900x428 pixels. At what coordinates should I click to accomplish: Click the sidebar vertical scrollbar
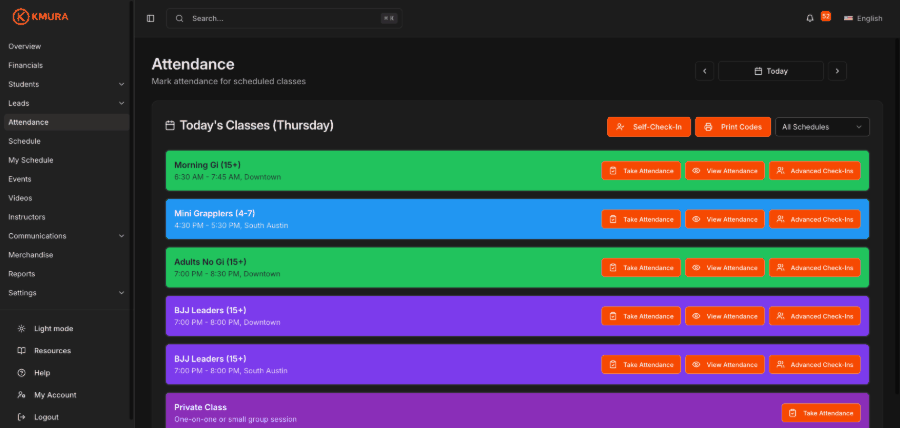131,209
